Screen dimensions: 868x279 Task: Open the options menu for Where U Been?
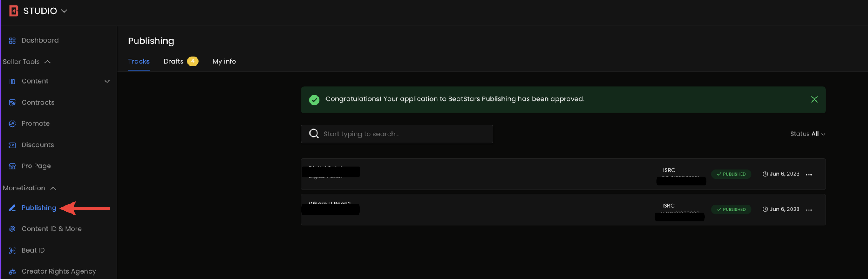[809, 209]
